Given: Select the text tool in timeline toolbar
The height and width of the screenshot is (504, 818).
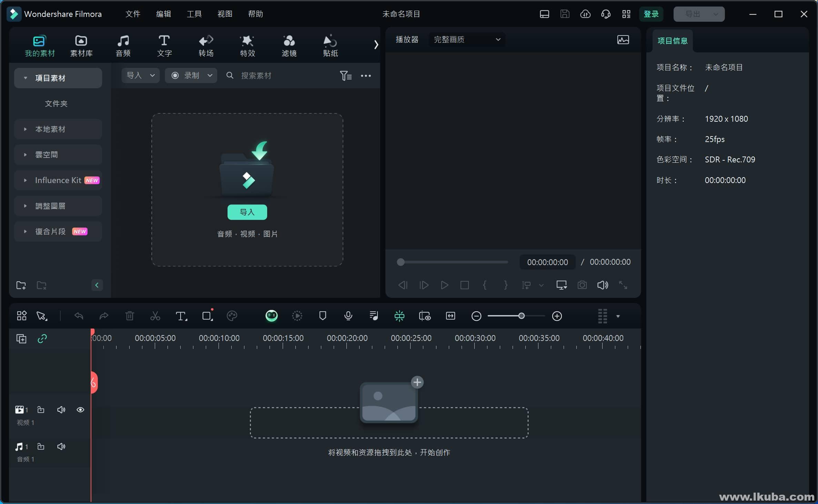Looking at the screenshot, I should point(181,316).
